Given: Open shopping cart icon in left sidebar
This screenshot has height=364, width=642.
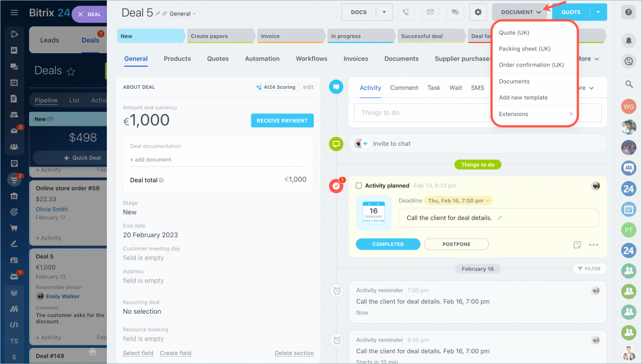Looking at the screenshot, I should pos(14,228).
